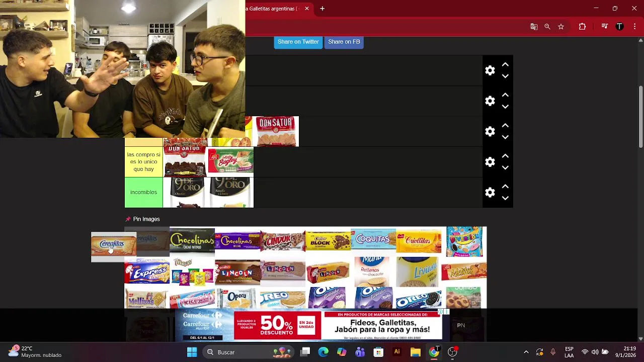Select the Opera wafer image
644x362 pixels.
tap(237, 298)
